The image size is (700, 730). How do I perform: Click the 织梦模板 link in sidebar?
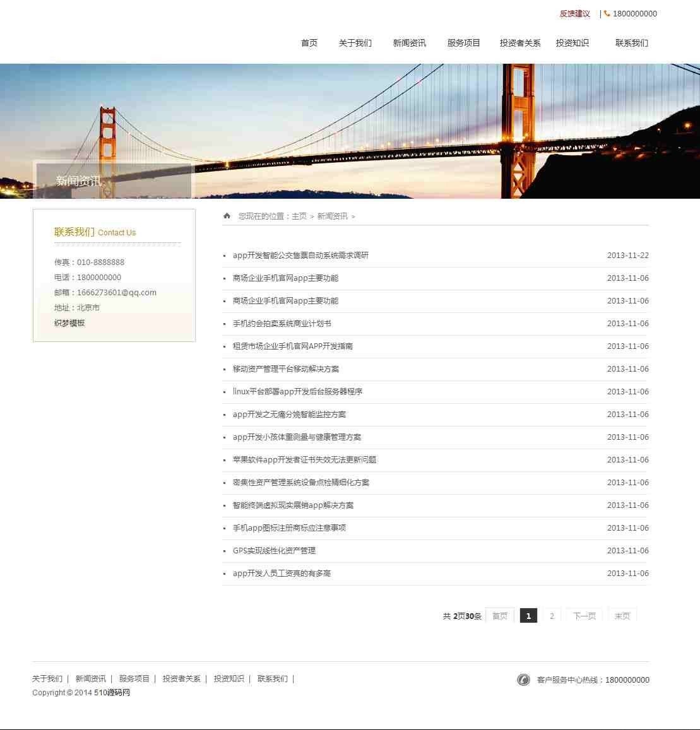(69, 323)
